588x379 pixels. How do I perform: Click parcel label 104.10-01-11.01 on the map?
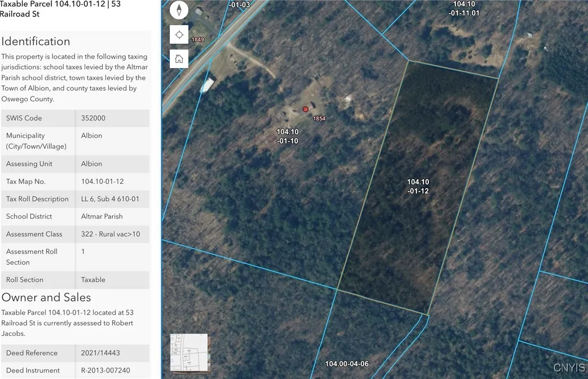pyautogui.click(x=464, y=9)
